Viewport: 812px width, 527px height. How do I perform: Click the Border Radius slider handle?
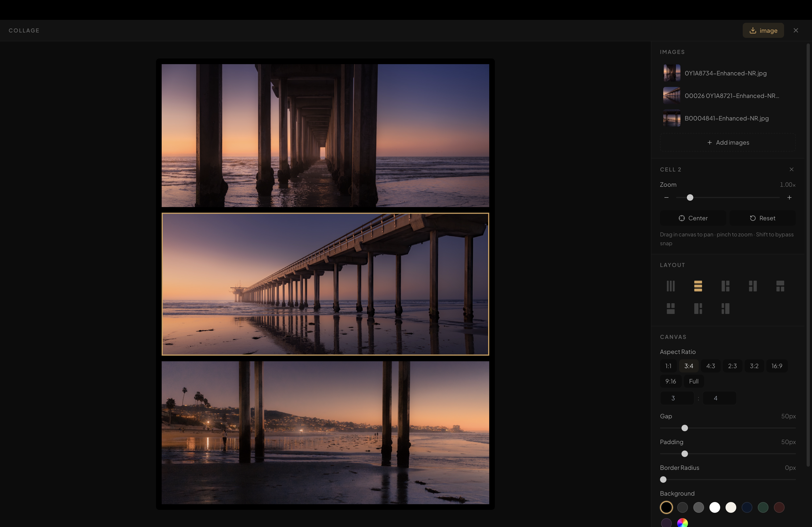[663, 480]
